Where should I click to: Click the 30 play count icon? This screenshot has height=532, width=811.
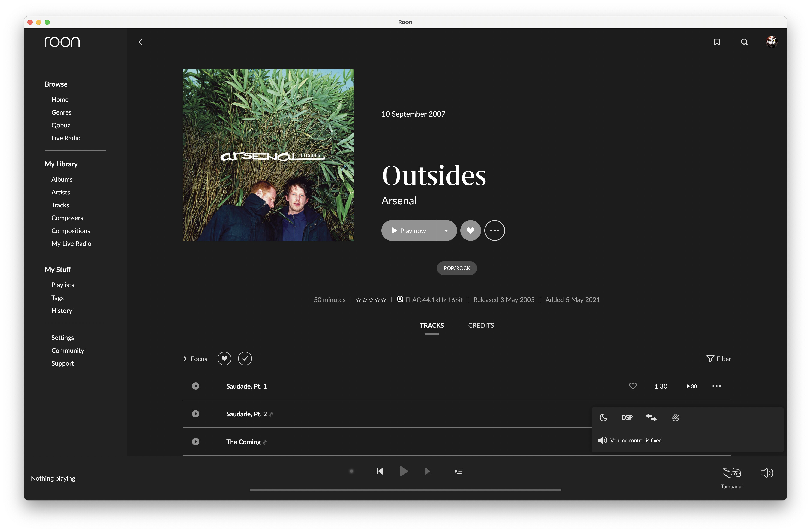[x=691, y=386]
